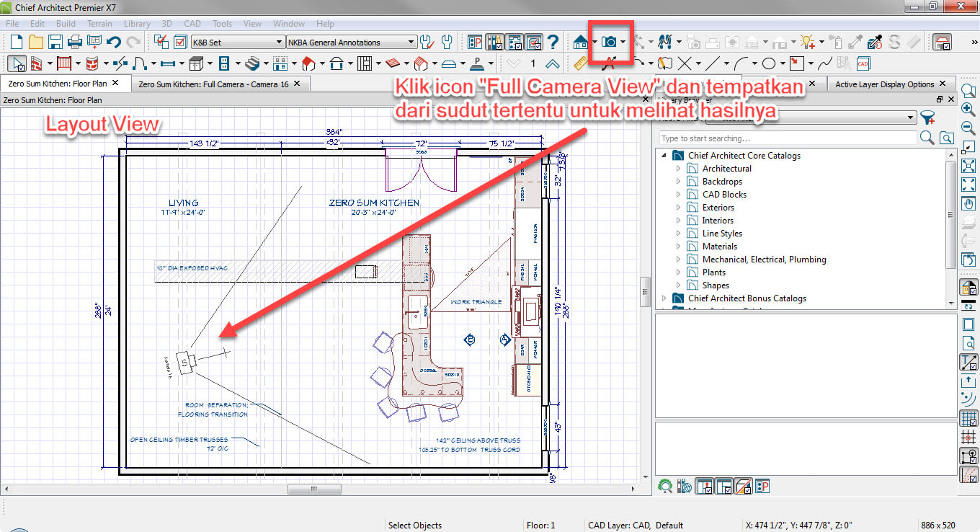
Task: Toggle Object Snaps on the side toolbar
Action: click(x=968, y=456)
